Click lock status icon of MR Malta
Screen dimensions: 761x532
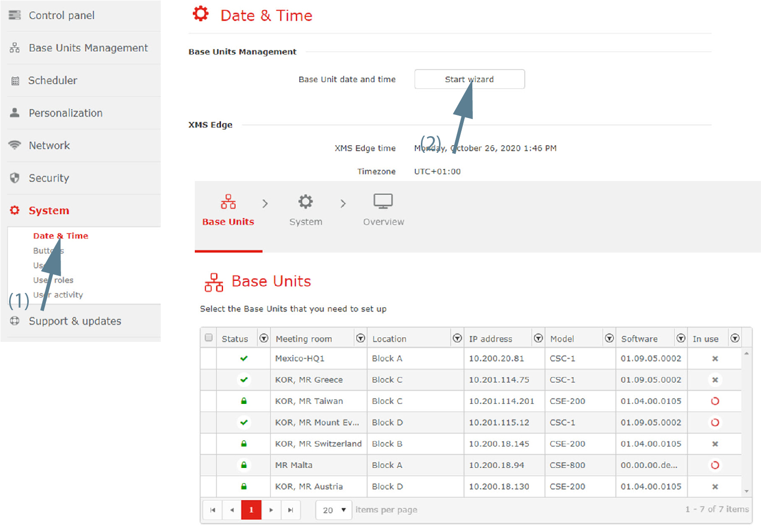coord(244,465)
